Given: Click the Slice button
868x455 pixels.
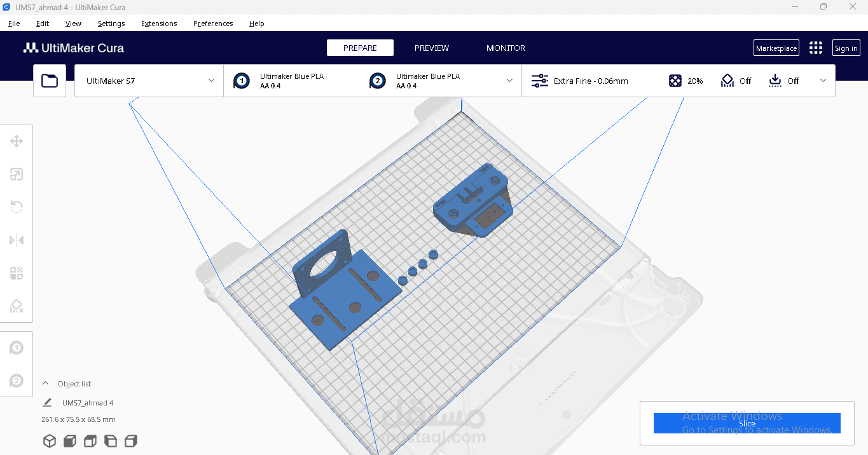Looking at the screenshot, I should [747, 423].
